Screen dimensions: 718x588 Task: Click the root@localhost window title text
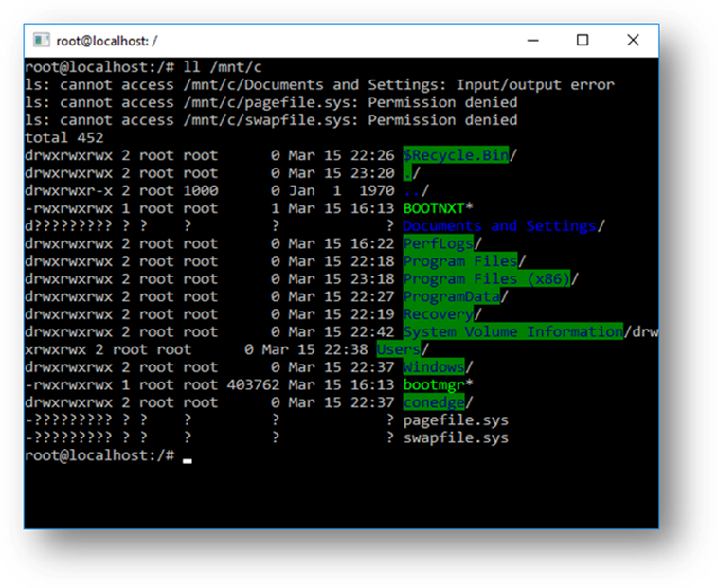coord(107,41)
